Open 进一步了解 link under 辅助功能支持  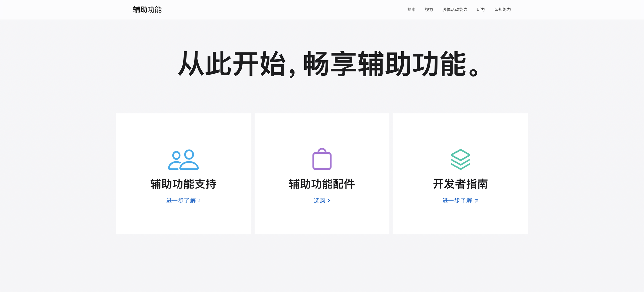click(181, 201)
